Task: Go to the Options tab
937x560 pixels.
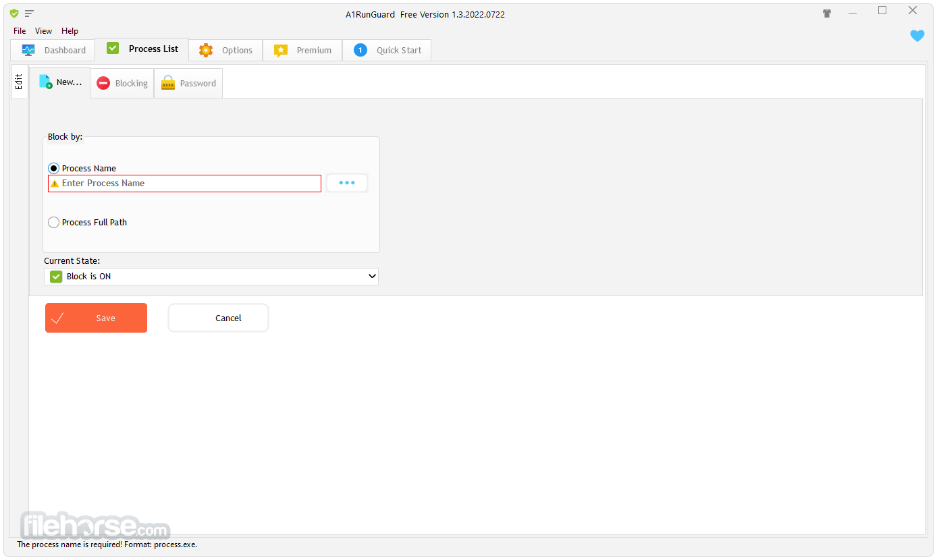Action: [x=225, y=50]
